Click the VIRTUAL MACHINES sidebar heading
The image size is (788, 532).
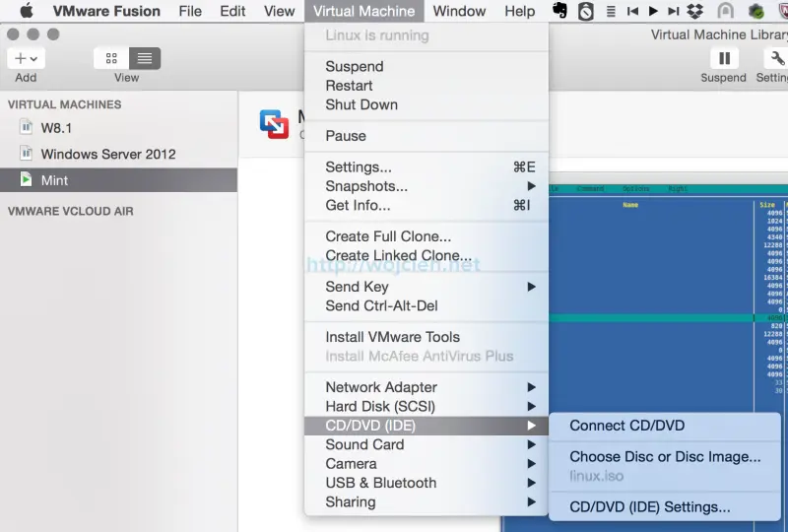pos(64,104)
